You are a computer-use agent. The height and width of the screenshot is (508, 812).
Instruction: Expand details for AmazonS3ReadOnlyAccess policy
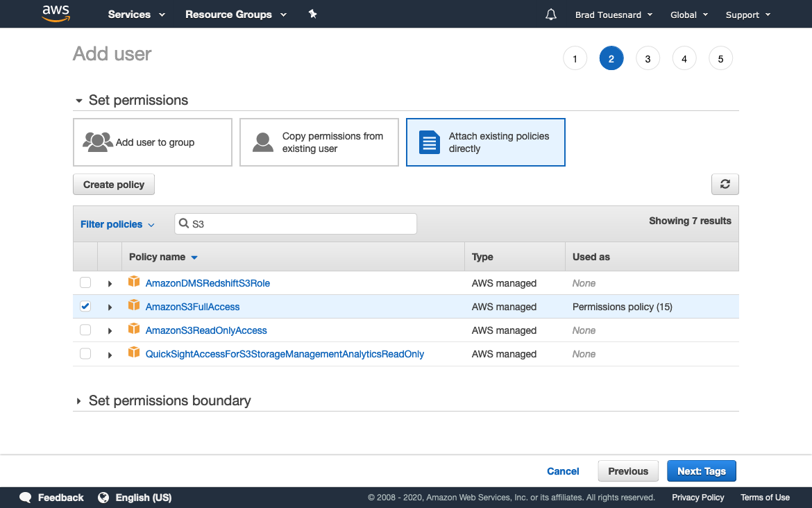[x=110, y=330]
